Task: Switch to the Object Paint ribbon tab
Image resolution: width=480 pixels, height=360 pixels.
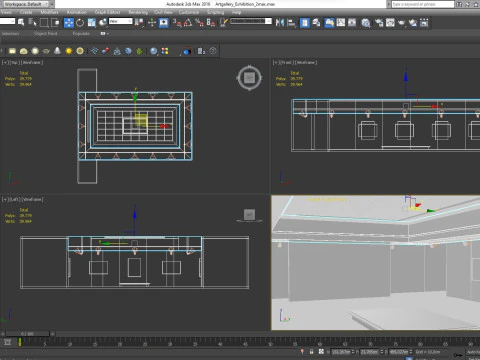Action: [46, 33]
